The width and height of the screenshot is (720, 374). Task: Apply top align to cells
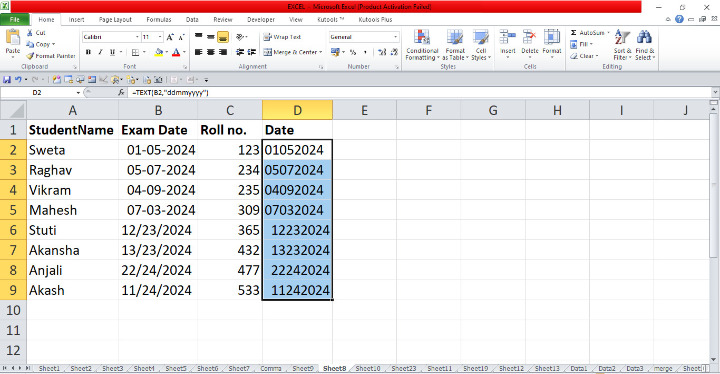198,36
